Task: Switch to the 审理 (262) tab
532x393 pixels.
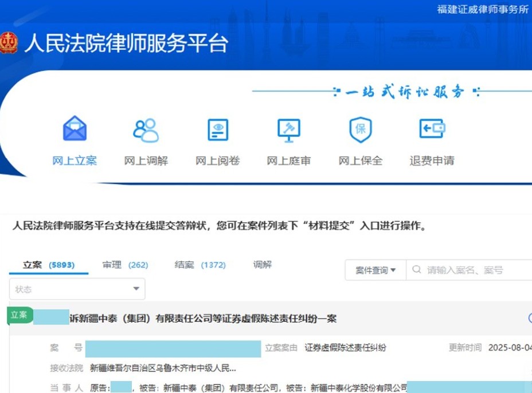Action: pos(125,265)
